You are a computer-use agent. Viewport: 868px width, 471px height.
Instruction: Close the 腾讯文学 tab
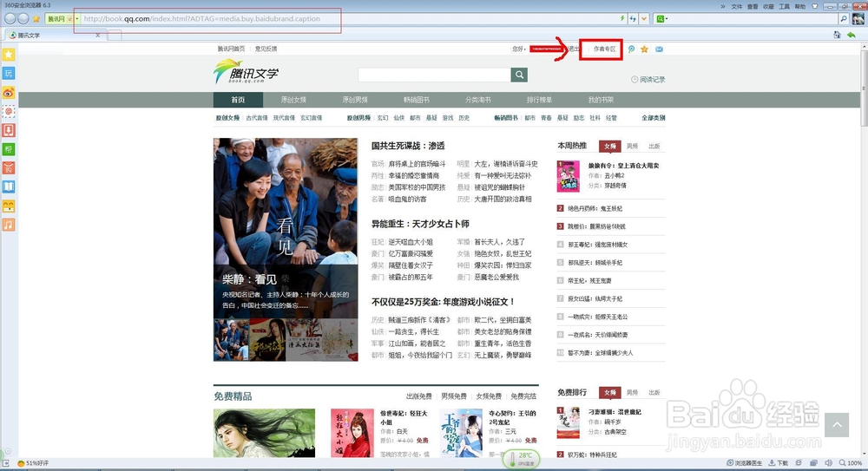(98, 35)
